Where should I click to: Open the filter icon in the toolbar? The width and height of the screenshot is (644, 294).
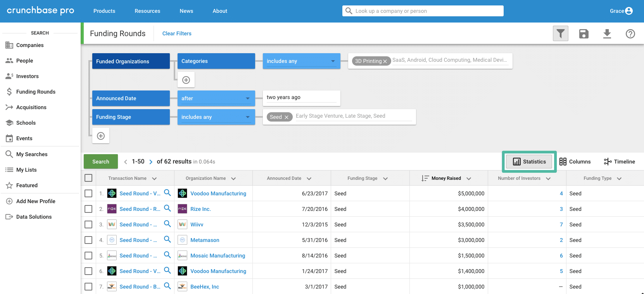click(x=561, y=34)
